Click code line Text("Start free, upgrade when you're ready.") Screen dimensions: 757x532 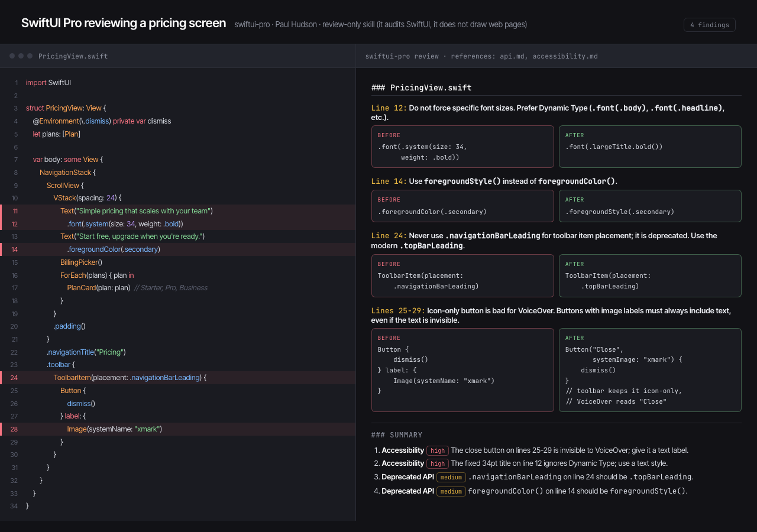[132, 236]
